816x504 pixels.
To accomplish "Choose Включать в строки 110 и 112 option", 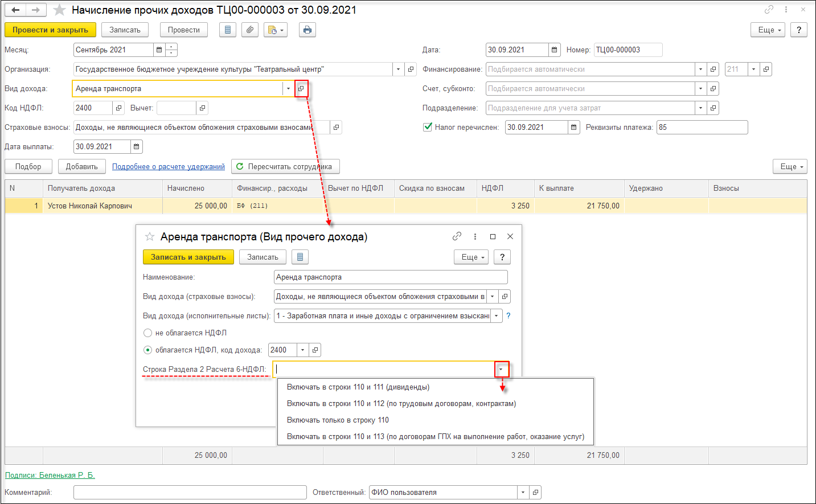I will tap(435, 404).
